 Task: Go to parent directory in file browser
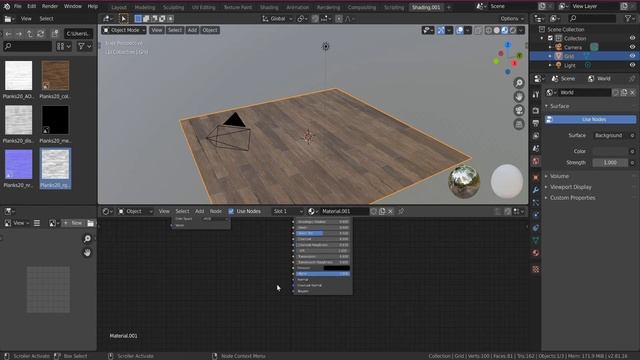click(x=29, y=34)
